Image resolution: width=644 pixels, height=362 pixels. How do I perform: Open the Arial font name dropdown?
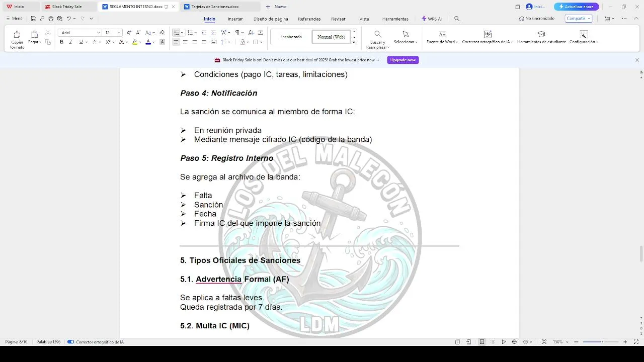pyautogui.click(x=99, y=33)
